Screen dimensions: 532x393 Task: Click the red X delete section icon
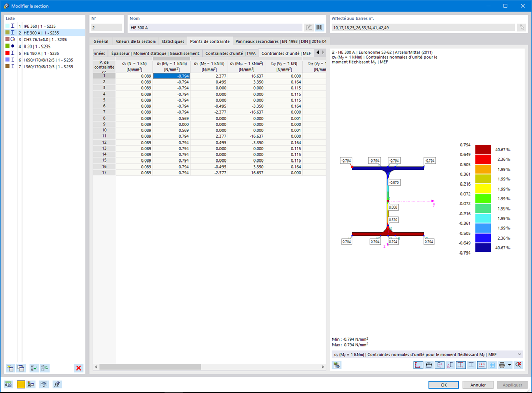pyautogui.click(x=79, y=368)
